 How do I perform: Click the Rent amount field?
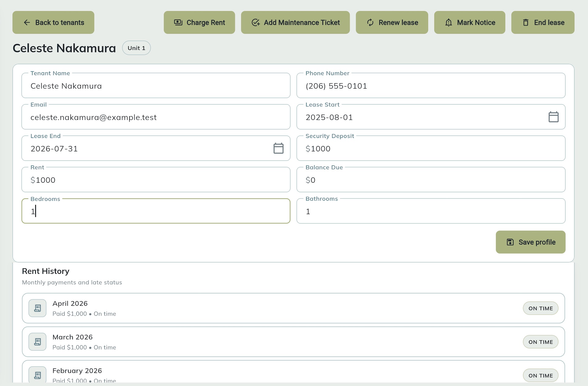pyautogui.click(x=156, y=180)
